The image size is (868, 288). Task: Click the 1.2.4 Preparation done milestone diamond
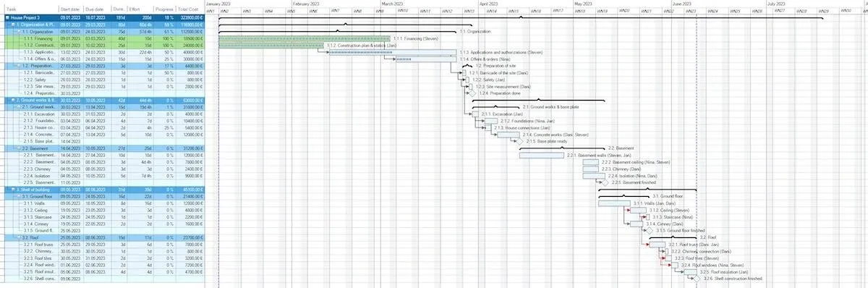pyautogui.click(x=472, y=93)
